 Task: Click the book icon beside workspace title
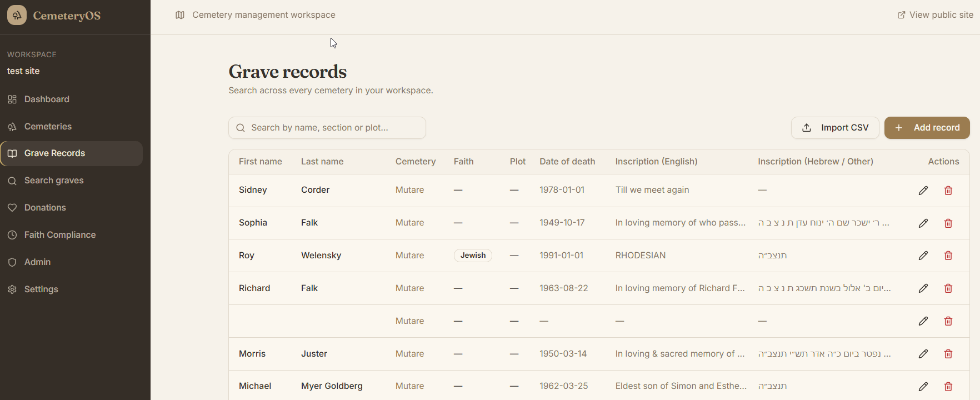pyautogui.click(x=180, y=15)
